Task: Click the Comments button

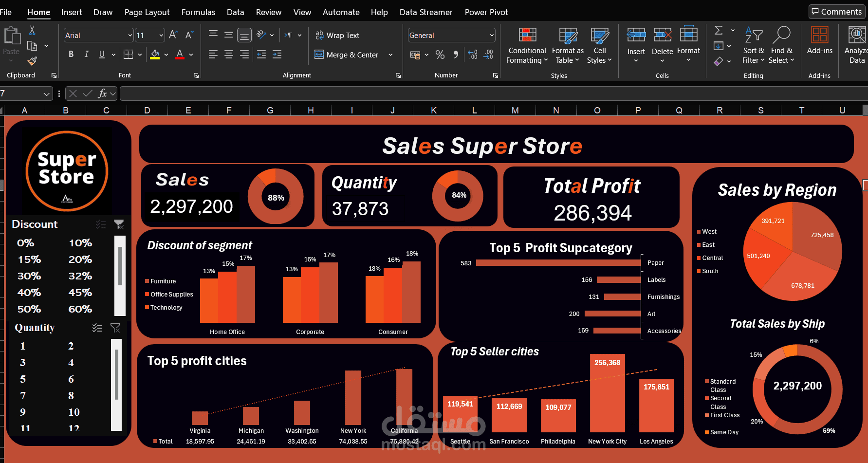Action: click(x=836, y=12)
